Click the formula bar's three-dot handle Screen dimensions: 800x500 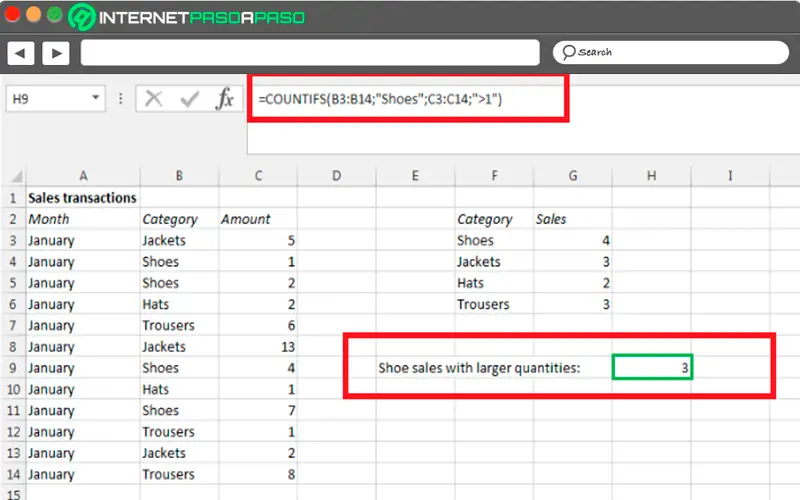pyautogui.click(x=120, y=98)
